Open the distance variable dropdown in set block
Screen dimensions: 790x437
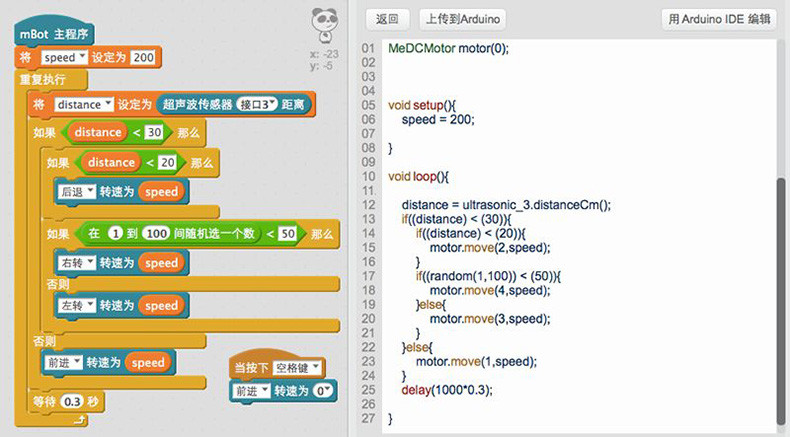84,104
